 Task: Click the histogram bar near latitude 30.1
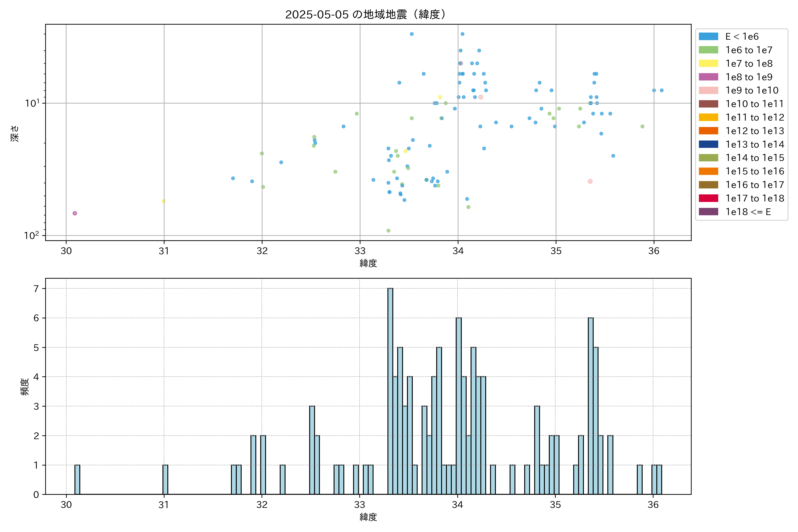(x=77, y=479)
